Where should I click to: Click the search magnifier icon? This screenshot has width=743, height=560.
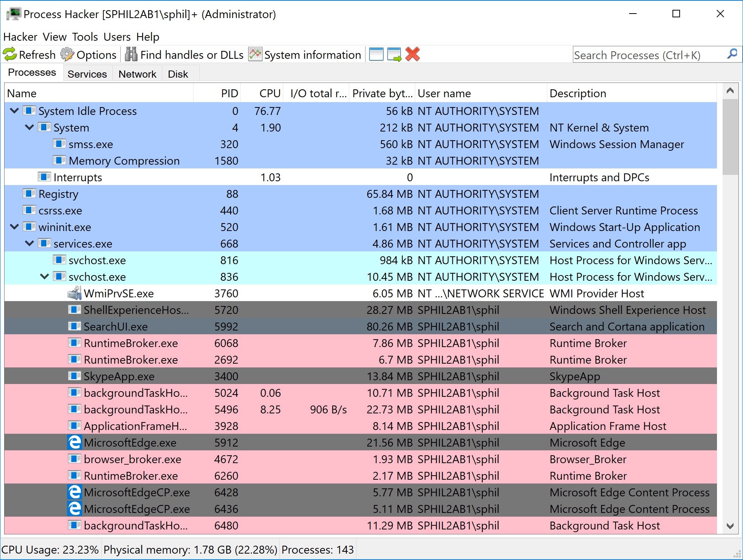(732, 54)
